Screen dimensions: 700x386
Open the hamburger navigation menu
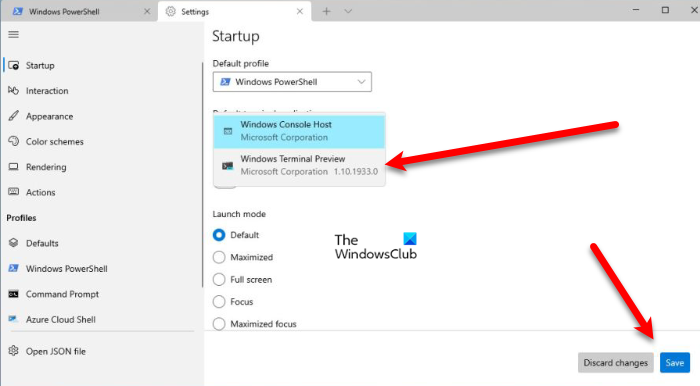tap(13, 34)
